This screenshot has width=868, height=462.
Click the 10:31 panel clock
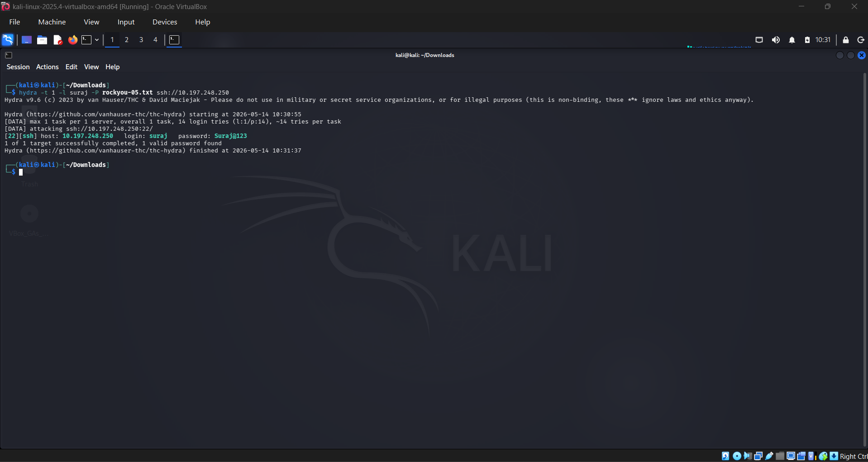coord(823,40)
